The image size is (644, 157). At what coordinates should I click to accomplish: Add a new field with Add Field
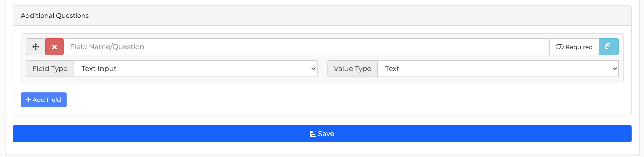point(44,100)
